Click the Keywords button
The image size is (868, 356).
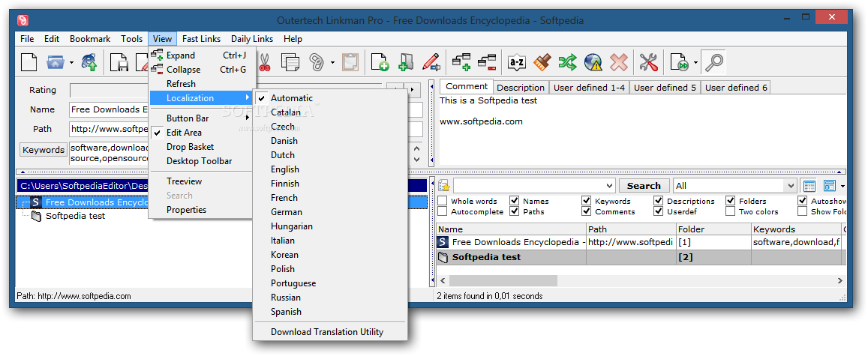(44, 150)
